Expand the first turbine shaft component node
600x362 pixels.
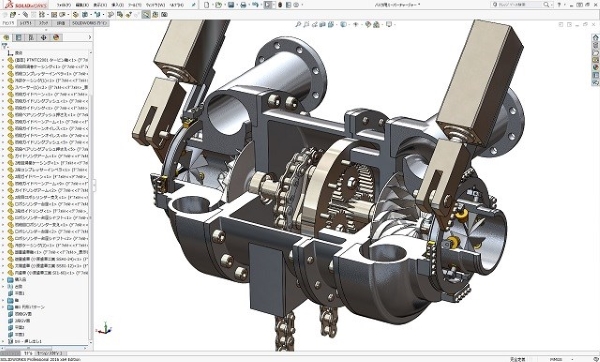coord(3,60)
